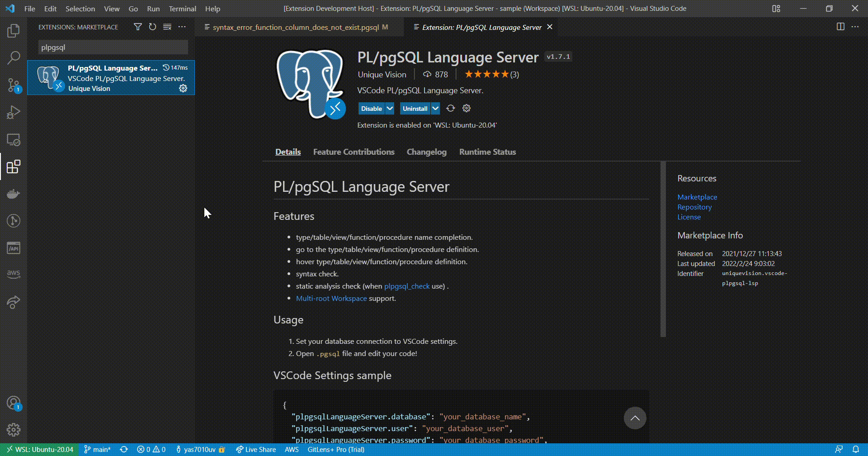Refresh the extensions marketplace list

pyautogui.click(x=152, y=27)
